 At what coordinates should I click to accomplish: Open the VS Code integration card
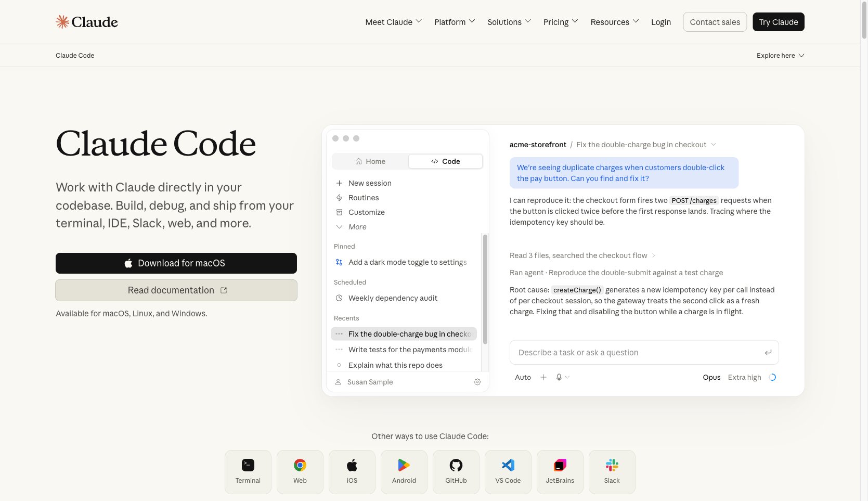coord(508,472)
